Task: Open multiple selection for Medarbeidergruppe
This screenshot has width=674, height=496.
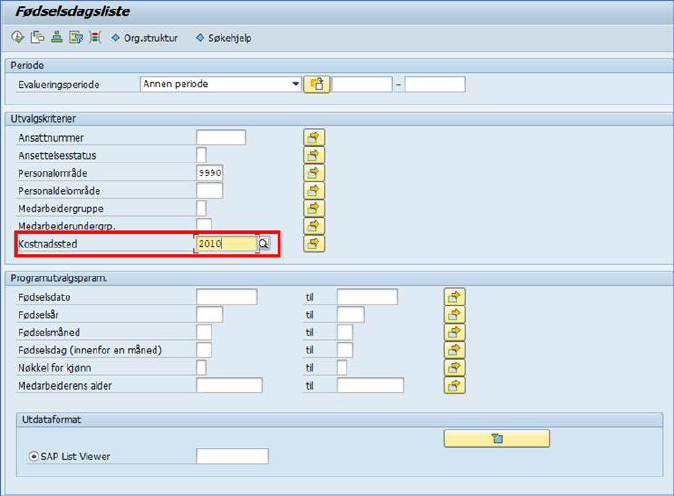Action: (314, 208)
